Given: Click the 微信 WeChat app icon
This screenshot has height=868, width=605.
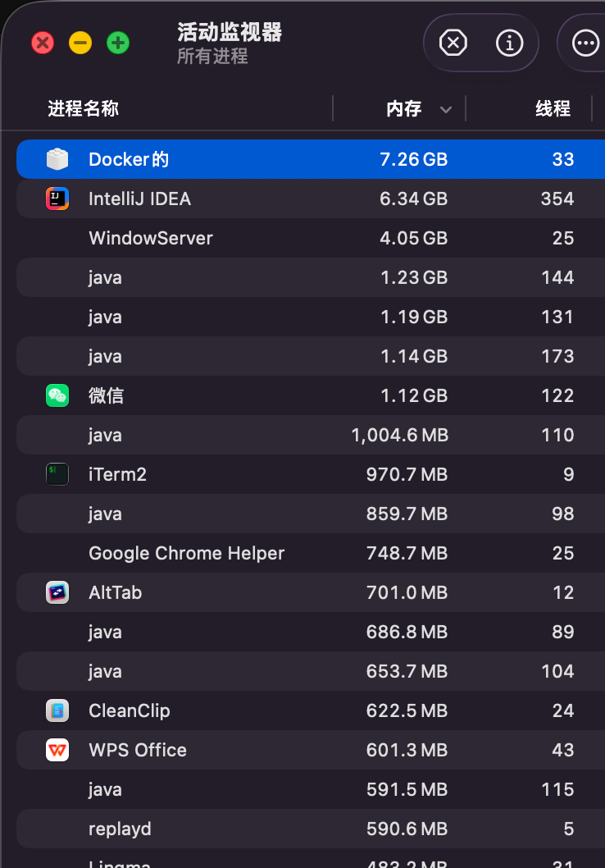Looking at the screenshot, I should (57, 395).
